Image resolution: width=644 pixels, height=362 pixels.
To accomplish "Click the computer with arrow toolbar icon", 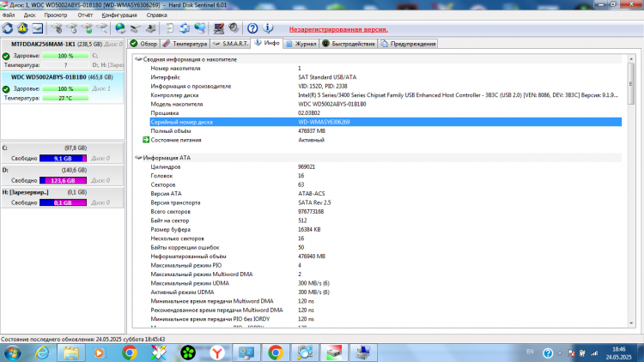I will pos(150,28).
